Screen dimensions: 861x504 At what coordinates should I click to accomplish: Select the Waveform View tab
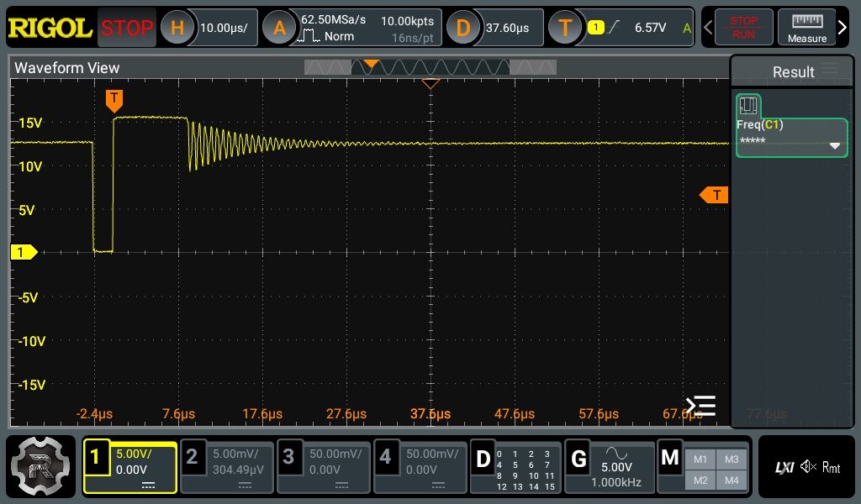pyautogui.click(x=67, y=67)
